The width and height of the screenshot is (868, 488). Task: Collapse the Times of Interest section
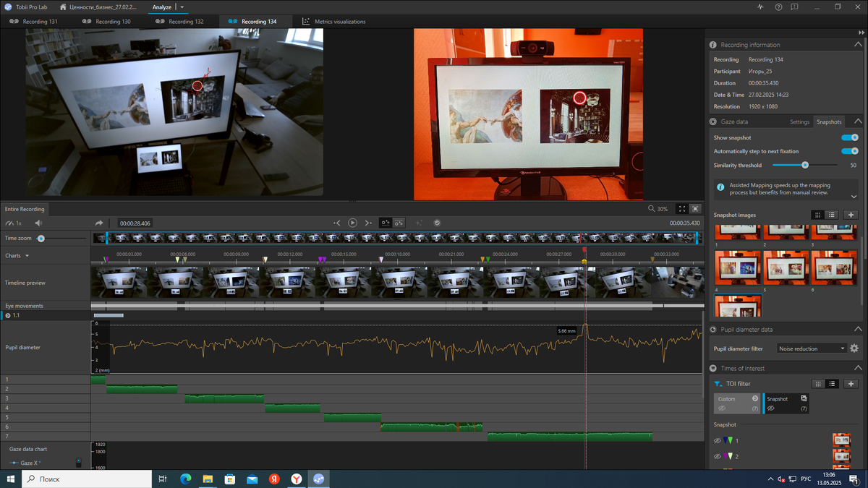coord(858,368)
